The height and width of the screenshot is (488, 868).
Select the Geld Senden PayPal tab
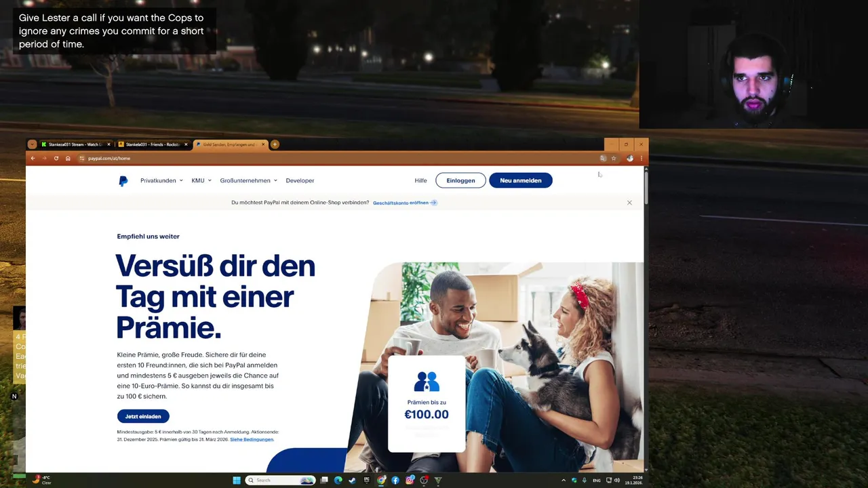tap(229, 144)
